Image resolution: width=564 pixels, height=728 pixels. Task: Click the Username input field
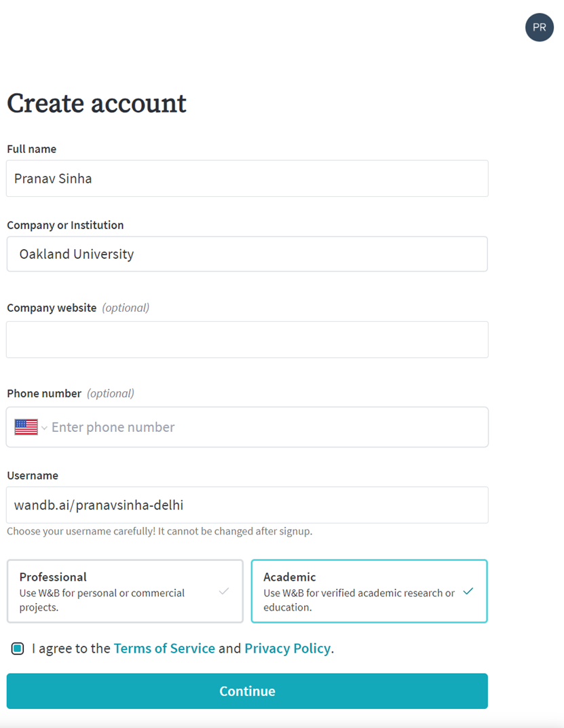247,505
